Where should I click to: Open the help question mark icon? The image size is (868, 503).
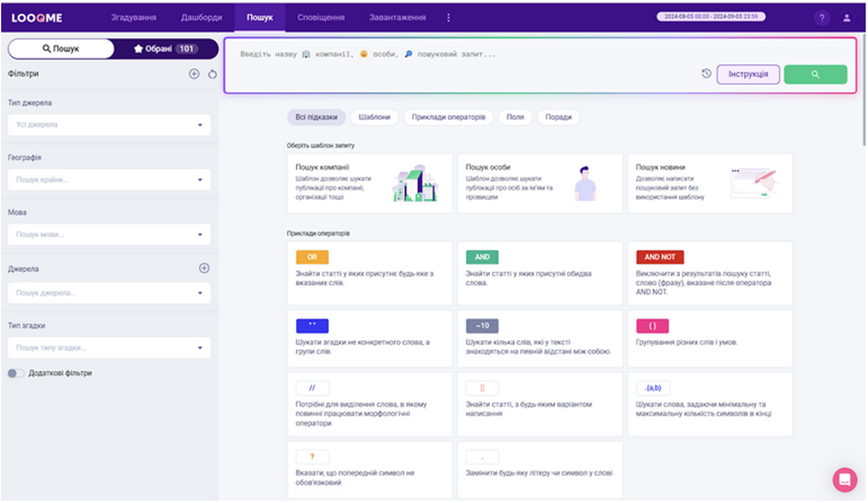(822, 17)
